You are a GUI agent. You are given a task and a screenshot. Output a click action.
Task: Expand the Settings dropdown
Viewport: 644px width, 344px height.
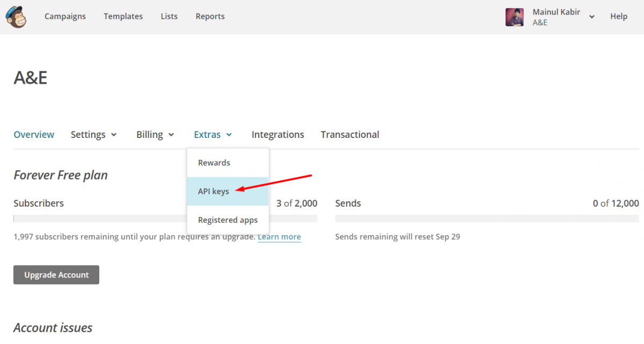94,134
